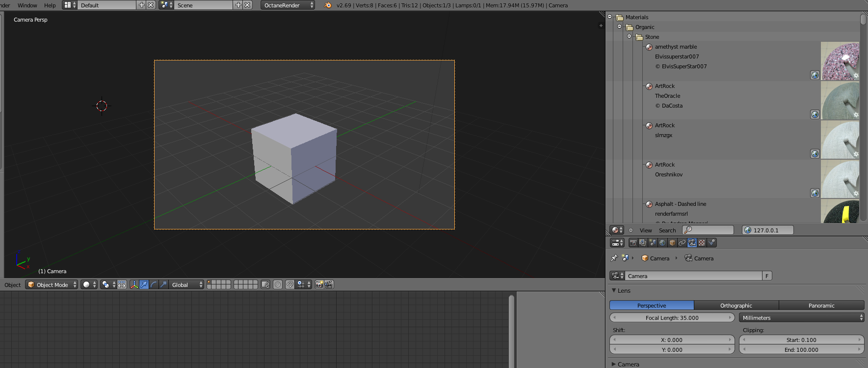This screenshot has width=868, height=368.
Task: Select Perspective lens type
Action: (652, 305)
